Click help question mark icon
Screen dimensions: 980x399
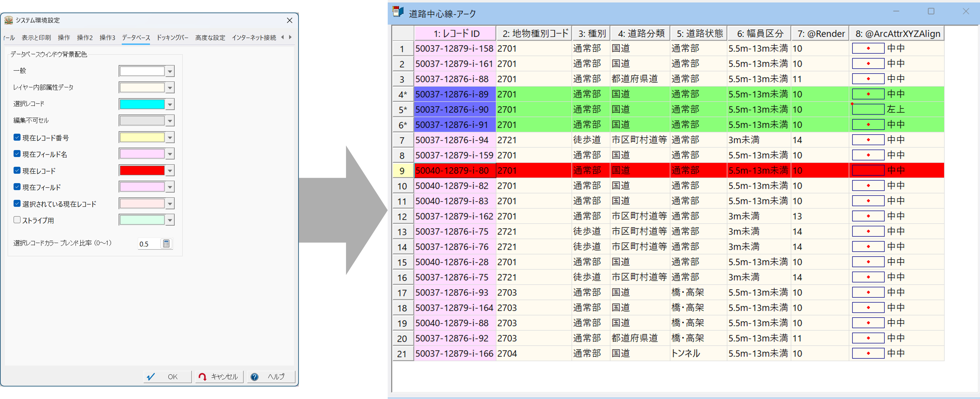coord(255,377)
